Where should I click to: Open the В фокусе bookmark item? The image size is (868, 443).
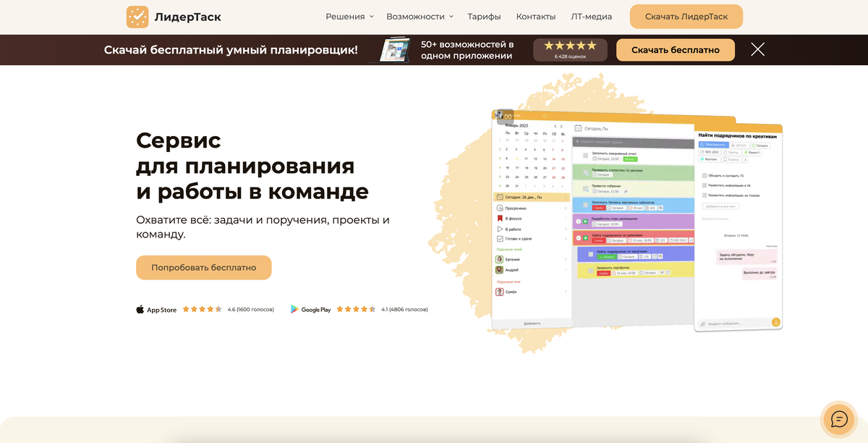tap(500, 218)
